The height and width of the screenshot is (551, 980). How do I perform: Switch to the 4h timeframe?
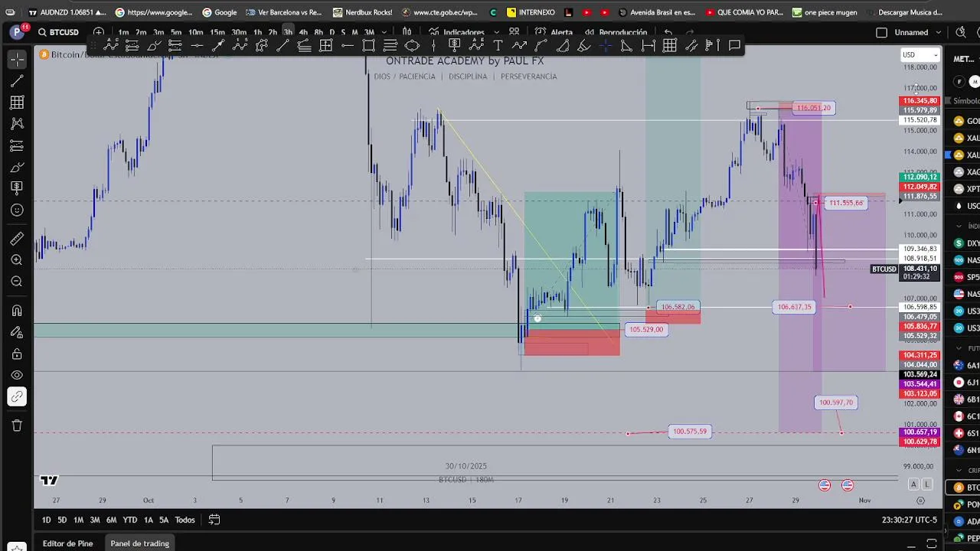click(x=303, y=32)
